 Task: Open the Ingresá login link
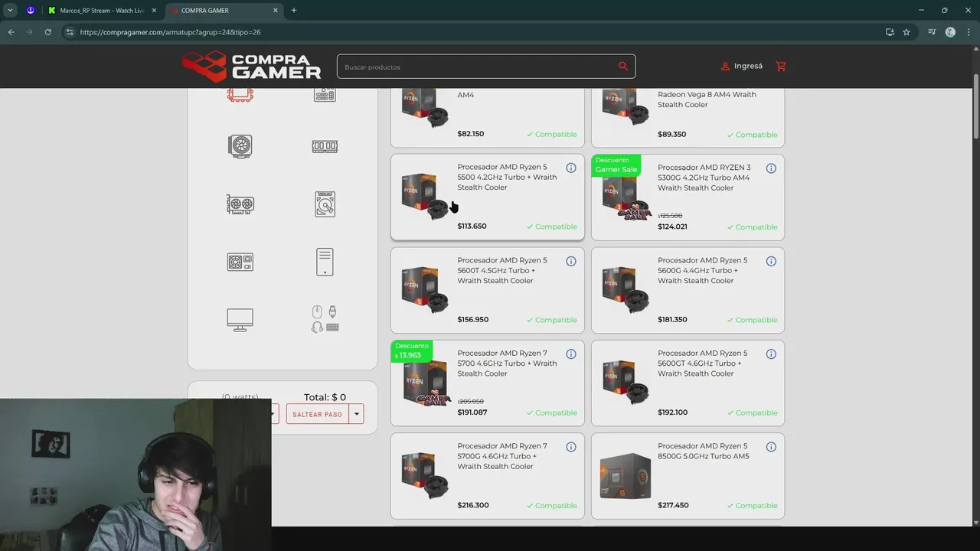[742, 67]
